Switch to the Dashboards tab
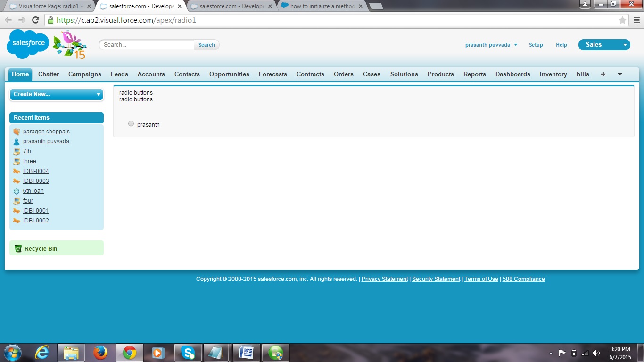 pyautogui.click(x=513, y=74)
